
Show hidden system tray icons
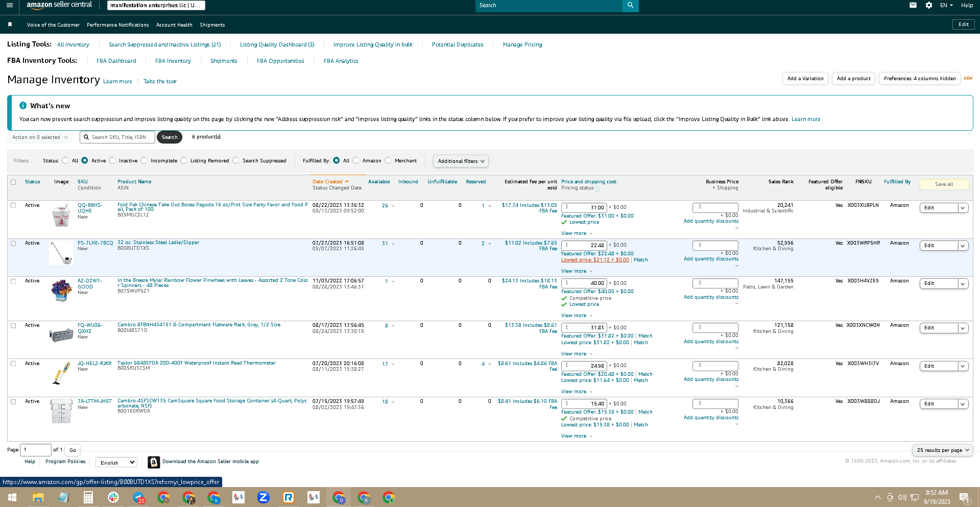[x=877, y=497]
